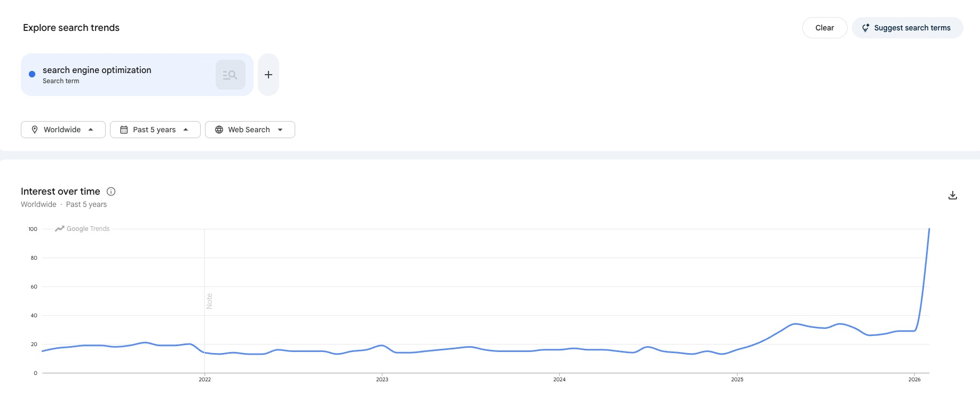The image size is (980, 408).
Task: Download the Interest over time chart data
Action: pos(953,195)
